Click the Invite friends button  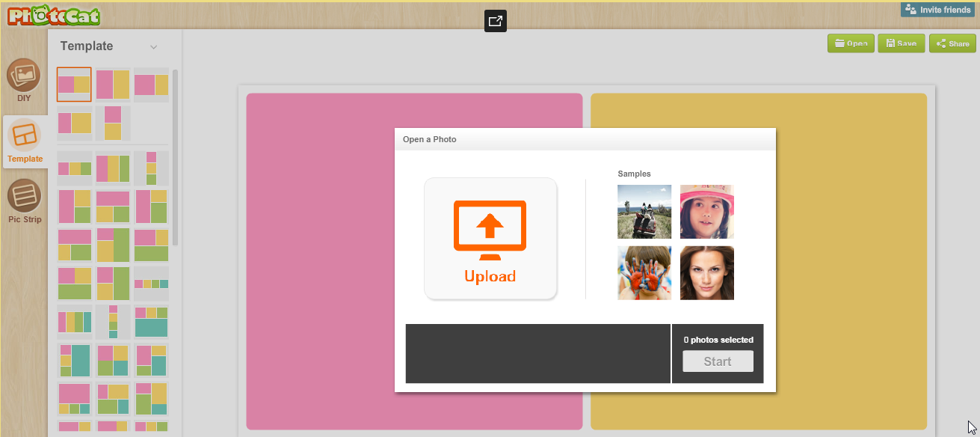pyautogui.click(x=938, y=10)
